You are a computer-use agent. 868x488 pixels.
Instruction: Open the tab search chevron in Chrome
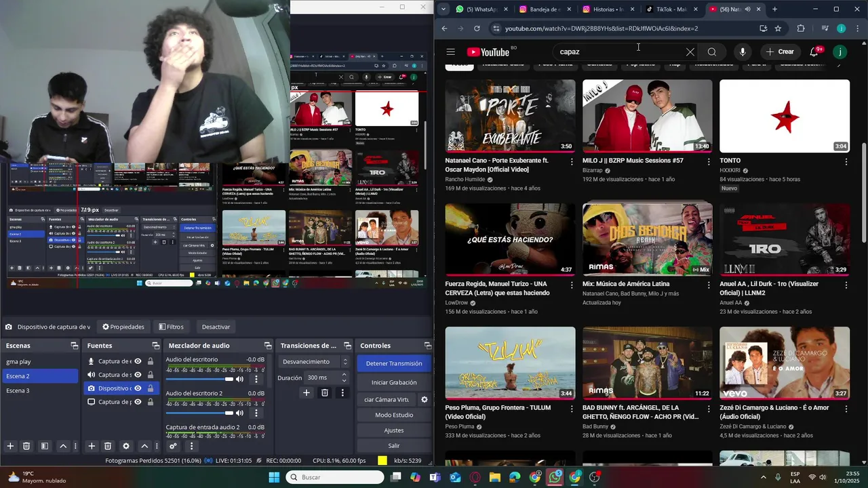[443, 9]
